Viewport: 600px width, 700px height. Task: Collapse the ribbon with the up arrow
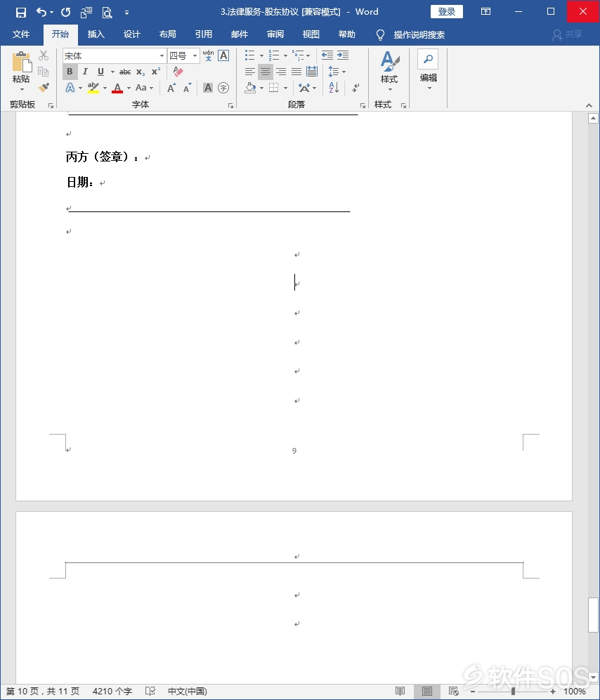point(589,105)
